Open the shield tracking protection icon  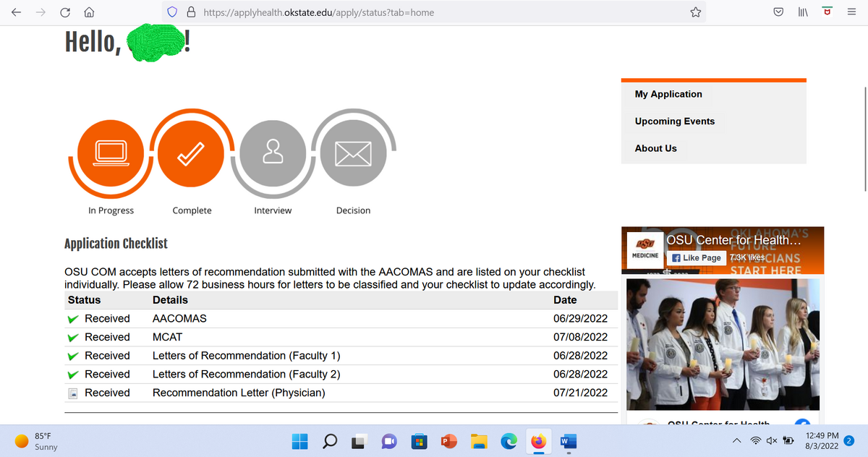(x=172, y=12)
